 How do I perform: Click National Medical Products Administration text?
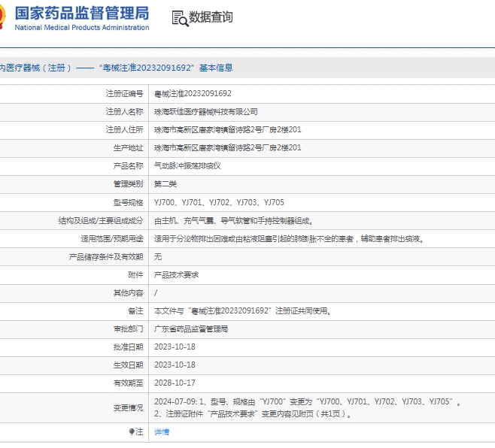tap(82, 28)
